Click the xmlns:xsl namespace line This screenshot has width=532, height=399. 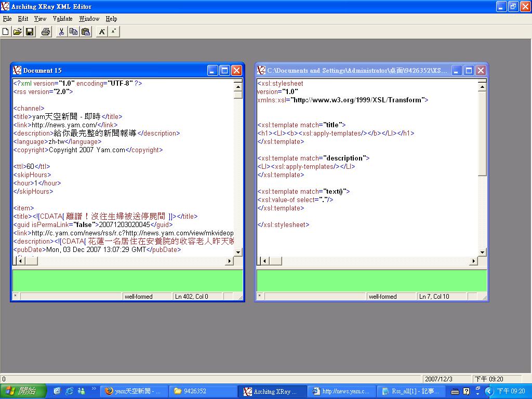point(343,100)
